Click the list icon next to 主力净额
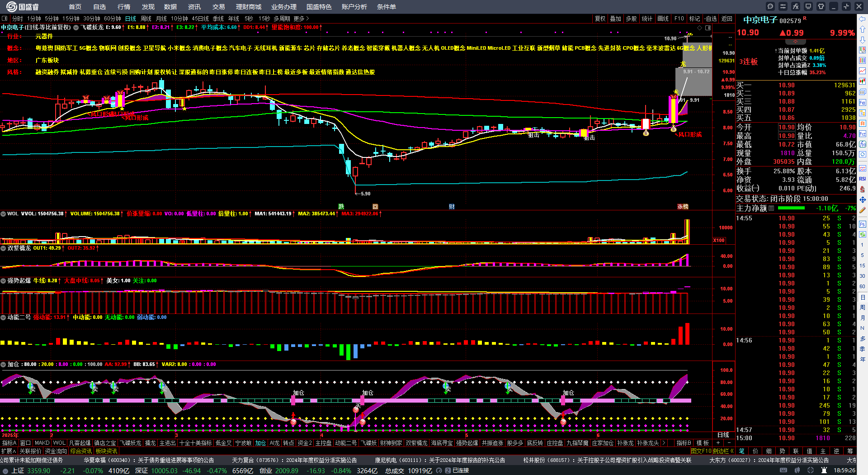This screenshot has width=868, height=475. pyautogui.click(x=771, y=208)
